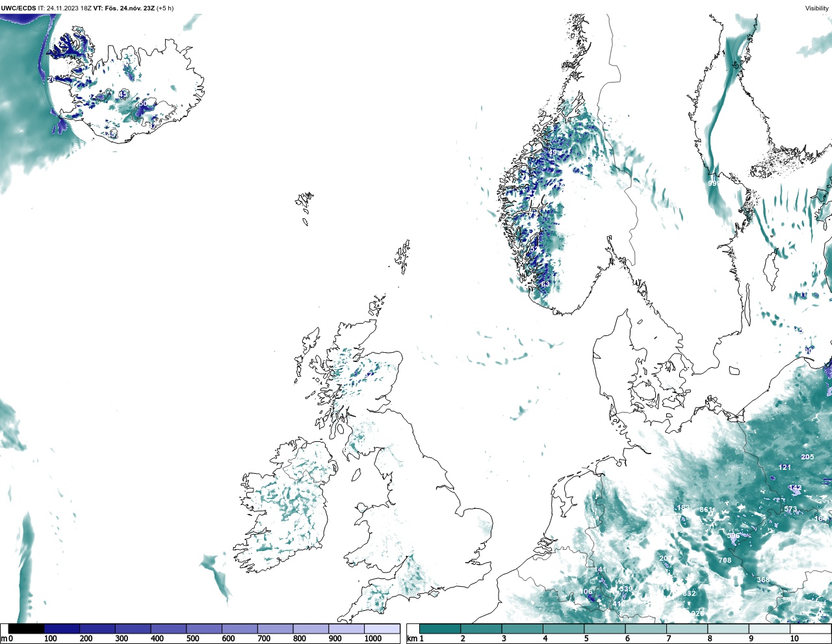Click the '368' visibility value on map
This screenshot has width=832, height=644.
click(763, 580)
